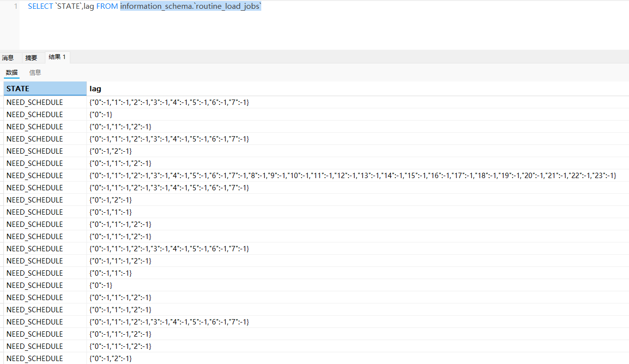Click the second row's lag cell

(101, 115)
